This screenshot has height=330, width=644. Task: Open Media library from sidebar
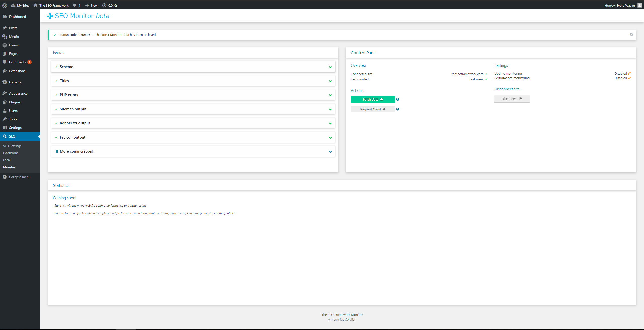coord(20,37)
